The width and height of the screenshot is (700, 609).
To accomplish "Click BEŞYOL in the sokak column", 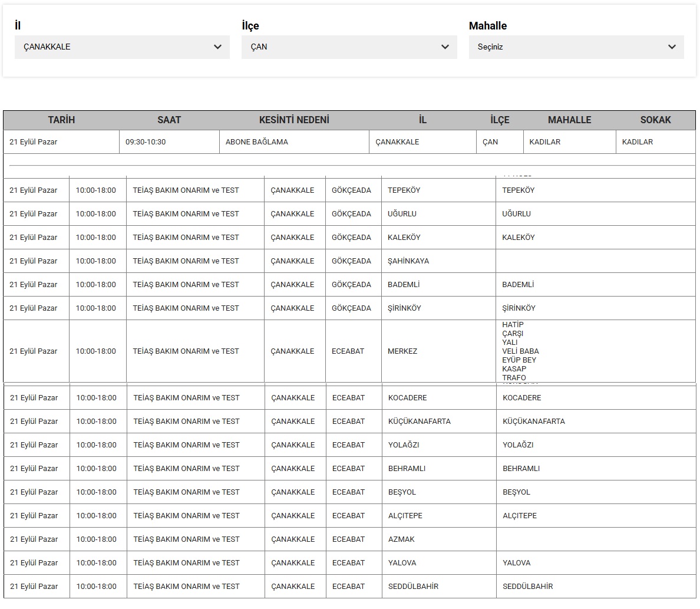I will (517, 492).
